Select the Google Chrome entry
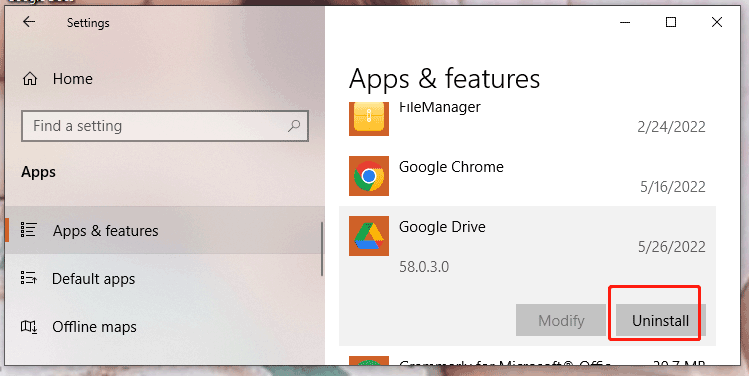Image resolution: width=749 pixels, height=376 pixels. pos(527,176)
